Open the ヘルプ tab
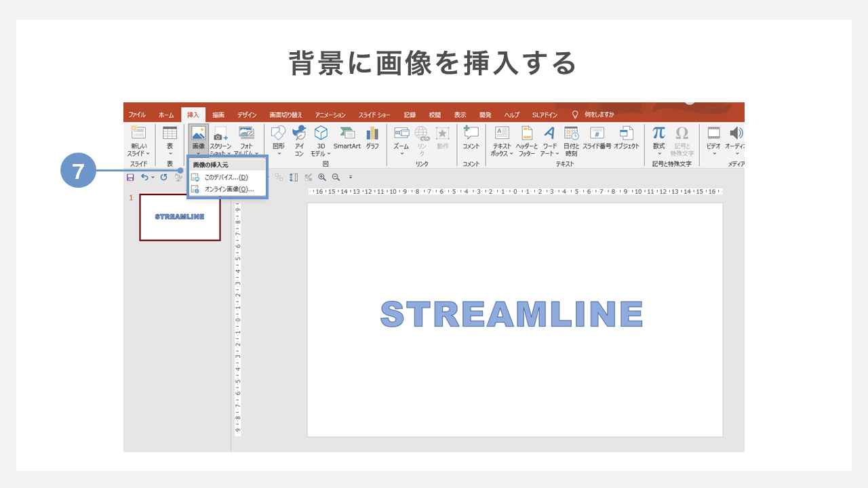The height and width of the screenshot is (488, 868). [x=511, y=115]
